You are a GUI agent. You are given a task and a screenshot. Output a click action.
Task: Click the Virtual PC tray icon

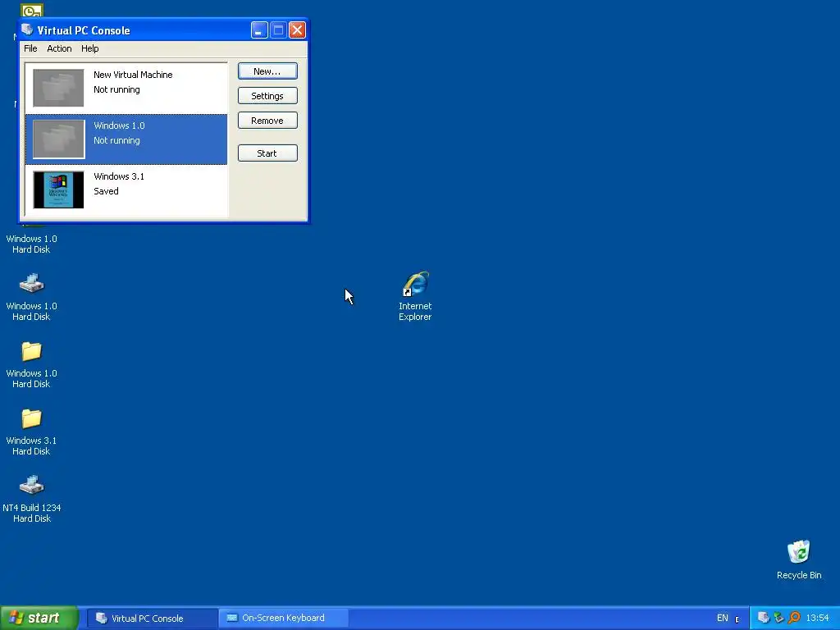click(764, 618)
